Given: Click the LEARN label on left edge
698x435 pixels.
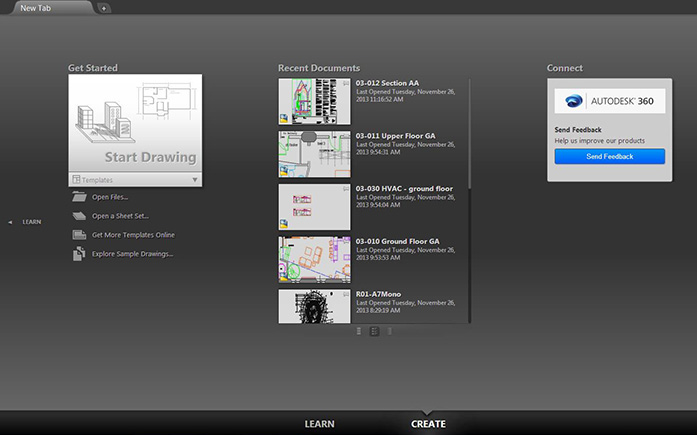Looking at the screenshot, I should point(32,222).
